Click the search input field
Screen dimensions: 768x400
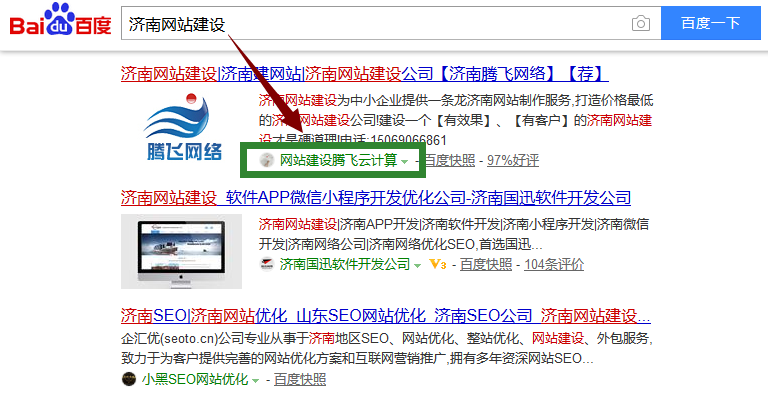coord(370,23)
